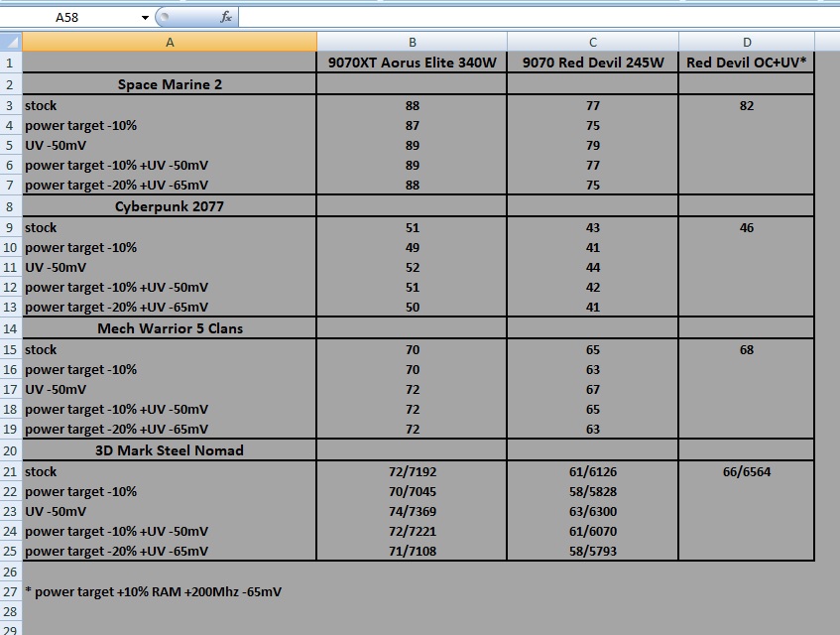Click 'power target -10%' in row 16
Screen dimensions: 840x635
point(81,370)
